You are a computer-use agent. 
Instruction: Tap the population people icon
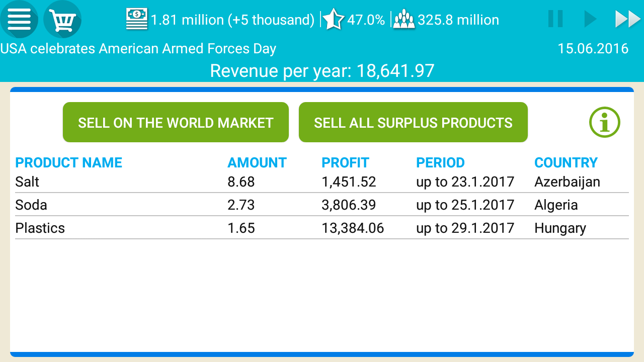[x=404, y=20]
